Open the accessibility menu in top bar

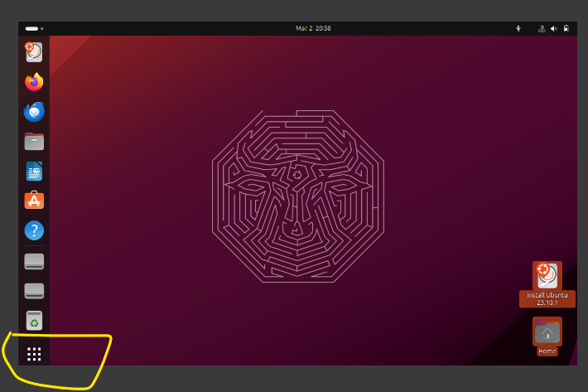pyautogui.click(x=518, y=28)
